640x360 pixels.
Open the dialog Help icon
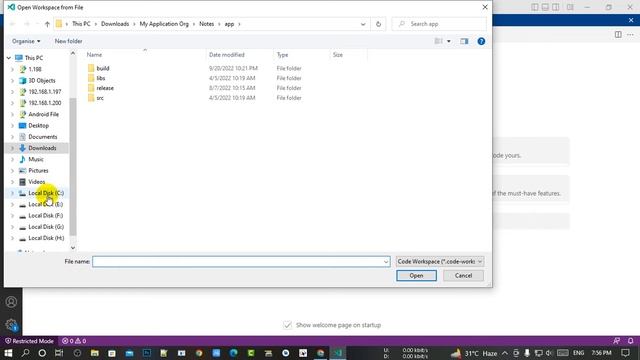click(x=481, y=41)
